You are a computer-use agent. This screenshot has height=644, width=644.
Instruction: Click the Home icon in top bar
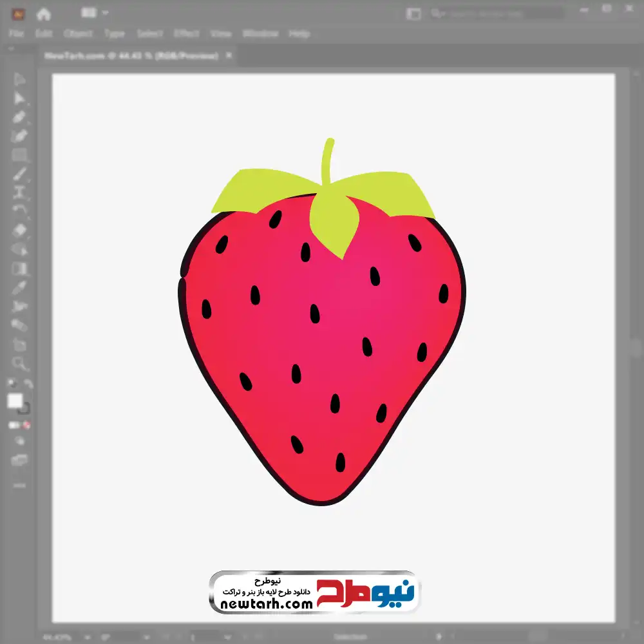(44, 14)
